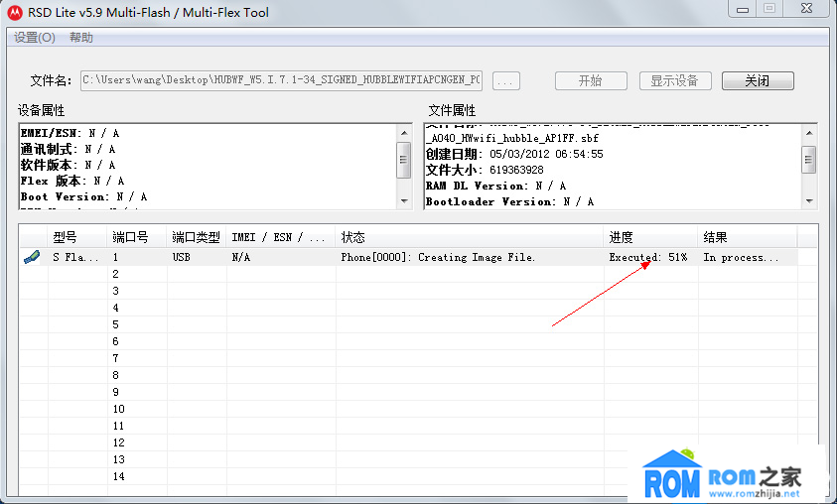837x504 pixels.
Task: Click the Motorola logo in the title bar
Action: point(15,12)
